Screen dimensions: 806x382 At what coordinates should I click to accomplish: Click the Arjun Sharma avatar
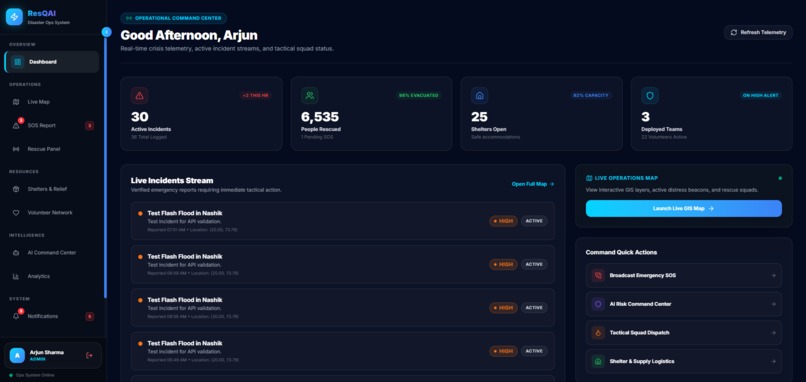[x=17, y=355]
